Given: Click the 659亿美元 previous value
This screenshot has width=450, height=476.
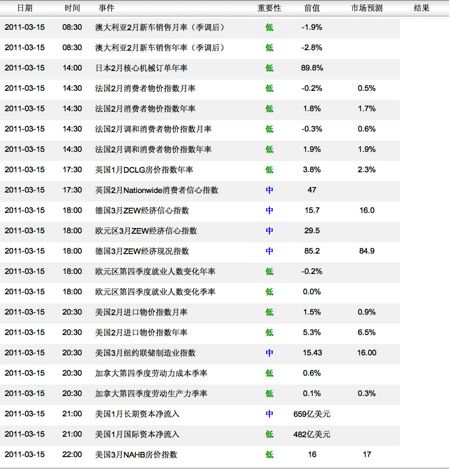Looking at the screenshot, I should click(x=312, y=414).
